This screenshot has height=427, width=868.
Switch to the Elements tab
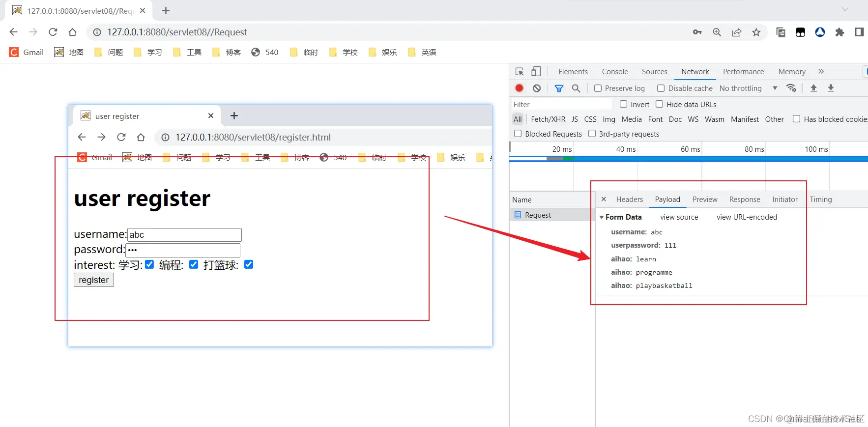(573, 71)
